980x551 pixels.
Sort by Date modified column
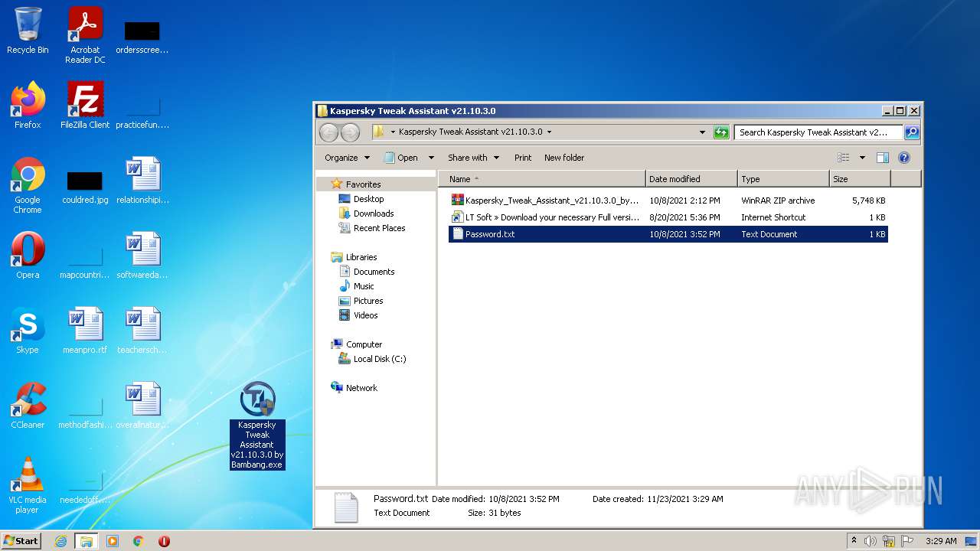pyautogui.click(x=691, y=179)
